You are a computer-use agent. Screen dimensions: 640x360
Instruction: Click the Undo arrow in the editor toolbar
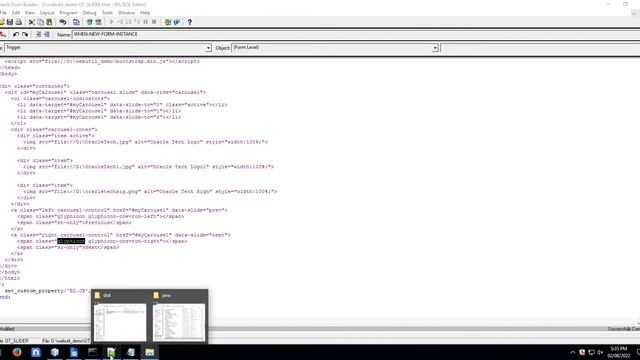pyautogui.click(x=16, y=34)
